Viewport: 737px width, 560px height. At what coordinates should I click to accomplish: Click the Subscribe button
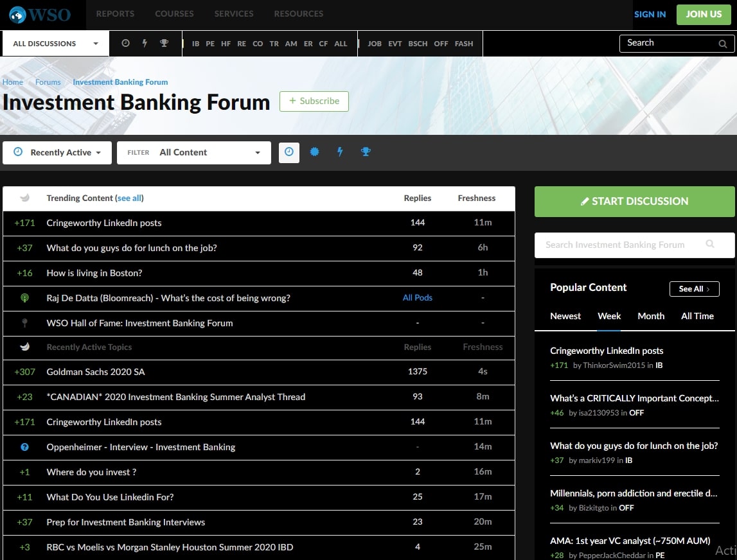point(314,101)
